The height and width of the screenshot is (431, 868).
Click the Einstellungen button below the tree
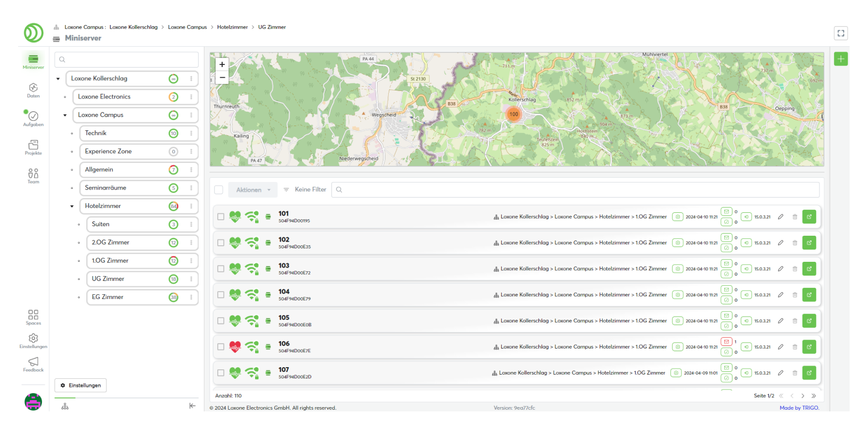(80, 385)
